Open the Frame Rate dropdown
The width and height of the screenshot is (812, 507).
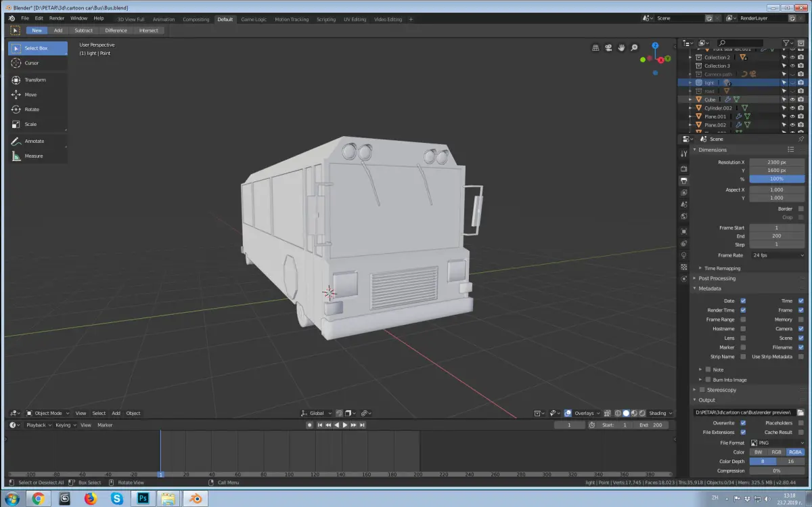coord(777,255)
